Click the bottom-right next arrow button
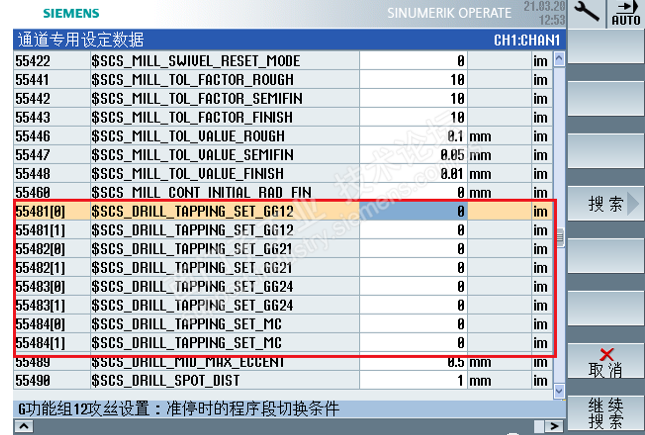Viewport: 645px width, 435px height. 554,426
